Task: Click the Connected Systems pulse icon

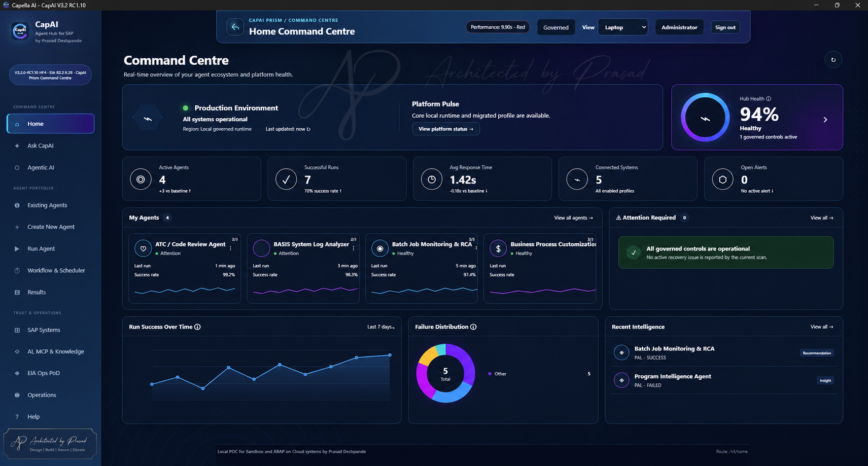Action: point(577,180)
